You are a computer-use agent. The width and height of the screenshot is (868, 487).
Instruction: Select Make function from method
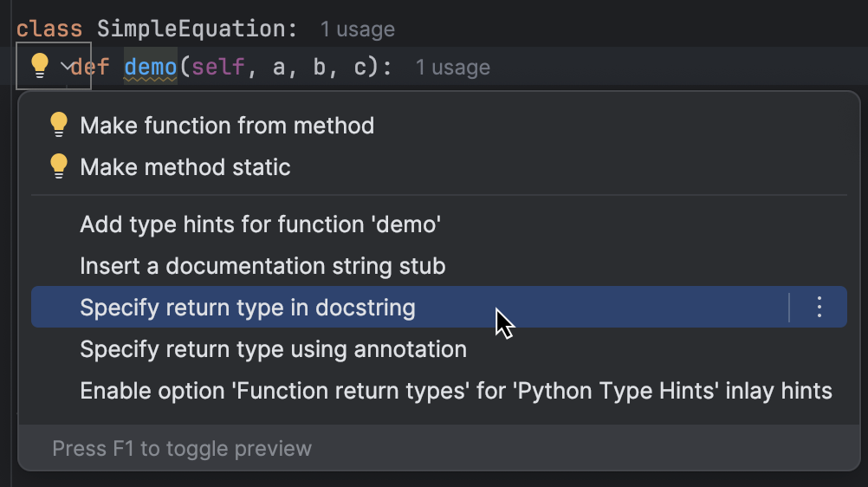click(439, 126)
